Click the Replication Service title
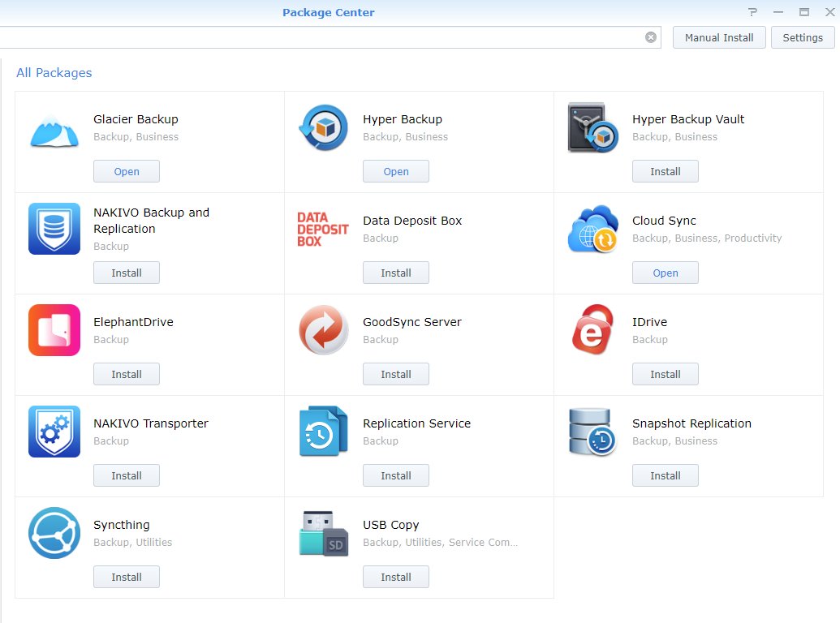Screen dimensions: 840x623 point(417,423)
